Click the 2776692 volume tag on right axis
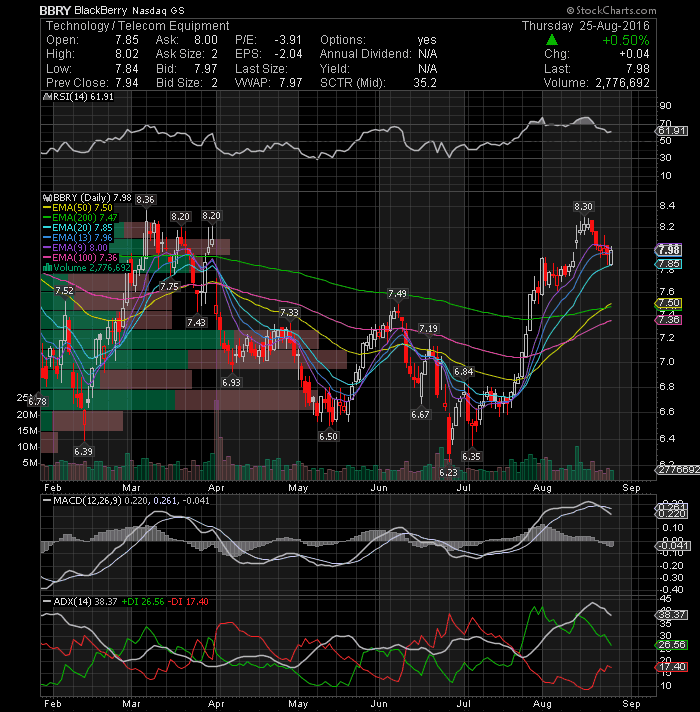The image size is (700, 712). tap(679, 470)
